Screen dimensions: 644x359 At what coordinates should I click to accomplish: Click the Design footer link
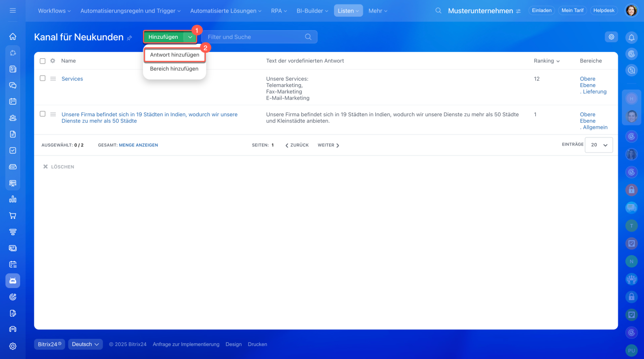pyautogui.click(x=233, y=344)
